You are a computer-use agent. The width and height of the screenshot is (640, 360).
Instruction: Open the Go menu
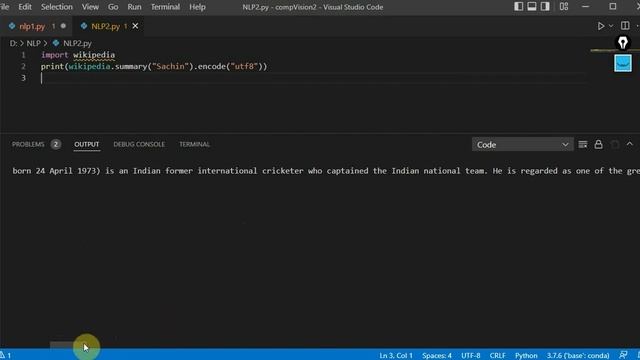pos(113,7)
